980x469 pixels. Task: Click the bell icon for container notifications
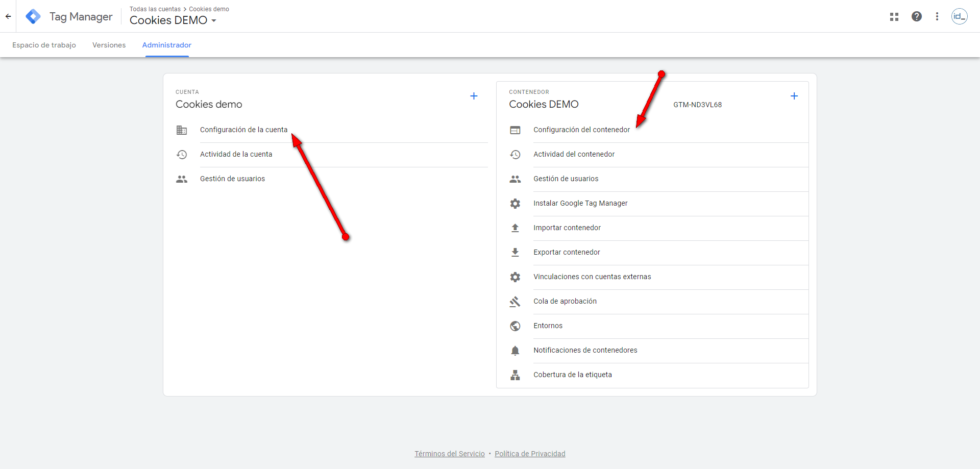(515, 351)
